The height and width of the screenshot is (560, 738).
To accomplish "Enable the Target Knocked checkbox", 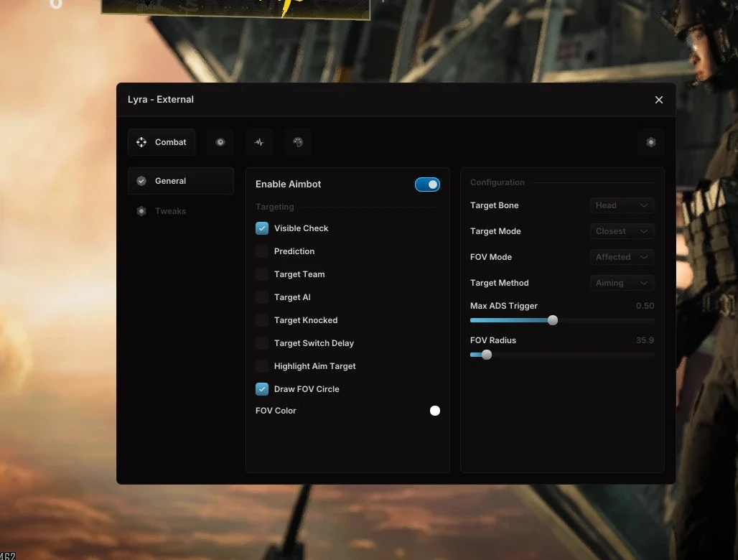I will tap(262, 320).
